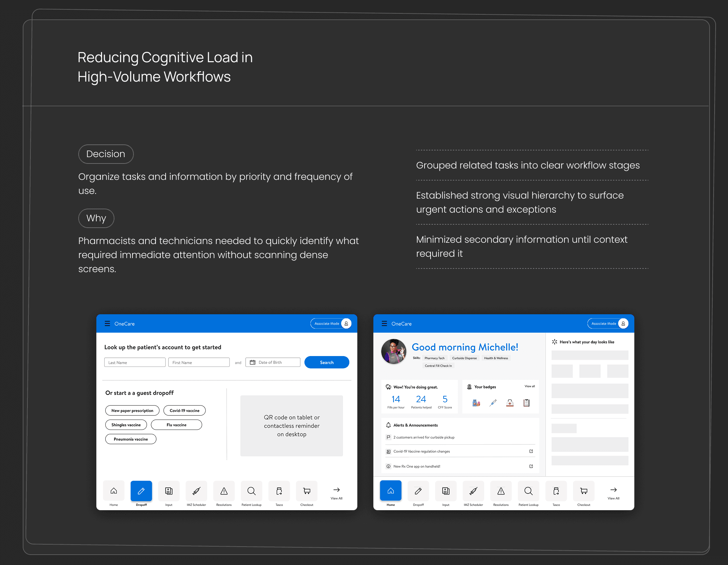Open Patient Lookup magnifier in right panel
This screenshot has height=565, width=728.
[x=528, y=491]
